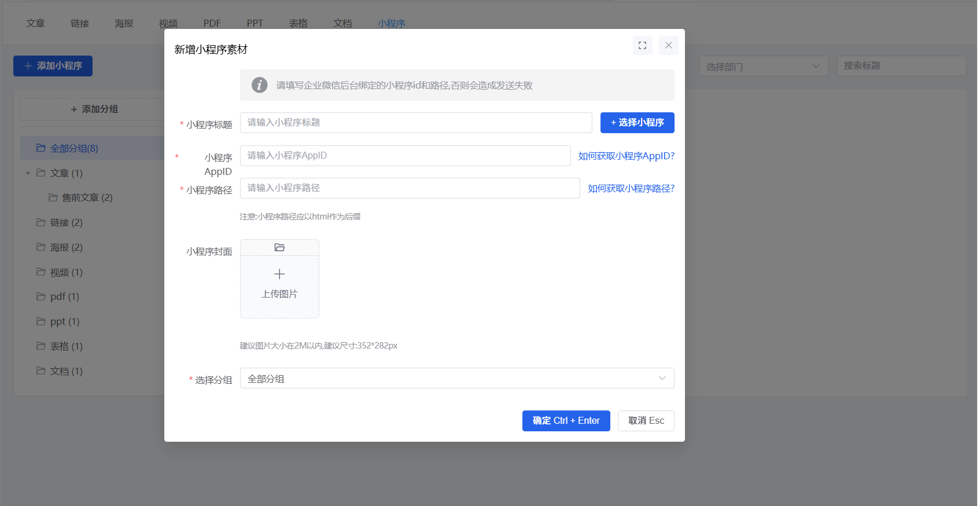Click the 添加分组 button
This screenshot has width=980, height=506.
coord(94,109)
